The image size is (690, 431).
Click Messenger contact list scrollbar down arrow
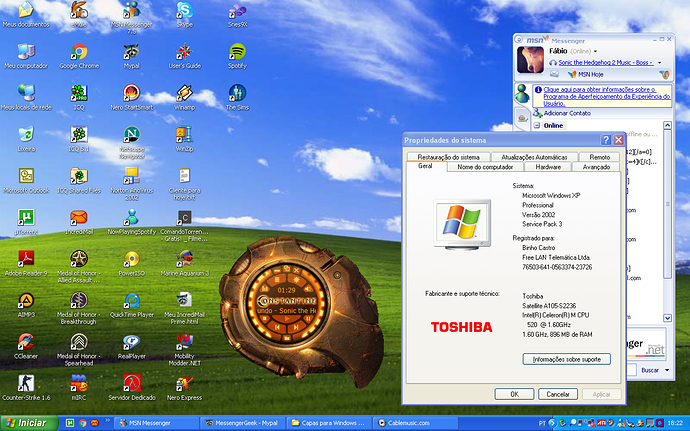point(668,318)
